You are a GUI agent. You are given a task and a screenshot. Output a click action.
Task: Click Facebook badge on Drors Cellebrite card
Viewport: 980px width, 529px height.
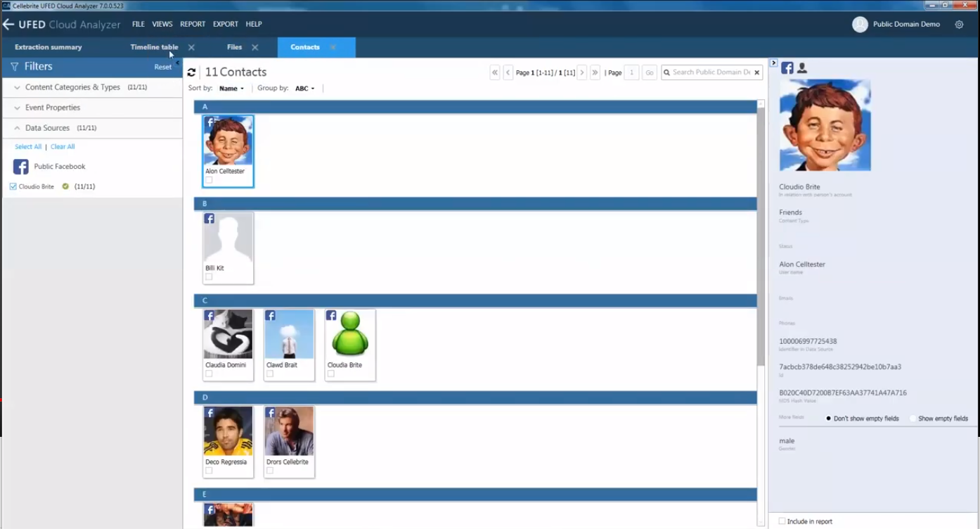click(x=271, y=413)
